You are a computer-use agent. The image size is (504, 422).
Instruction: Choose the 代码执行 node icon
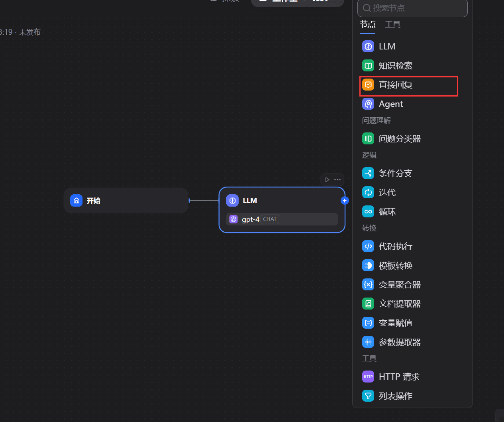click(x=368, y=246)
